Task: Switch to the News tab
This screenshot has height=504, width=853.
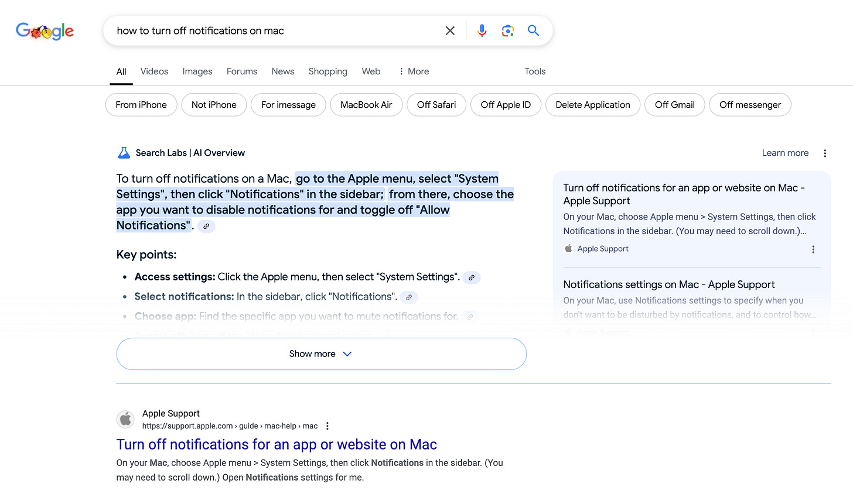Action: [x=283, y=71]
